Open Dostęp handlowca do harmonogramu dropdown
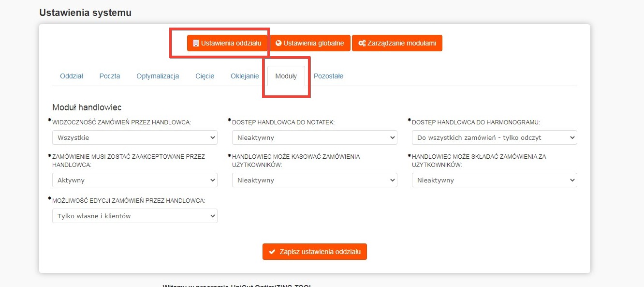Viewport: 644px width, 287px height. pyautogui.click(x=494, y=137)
